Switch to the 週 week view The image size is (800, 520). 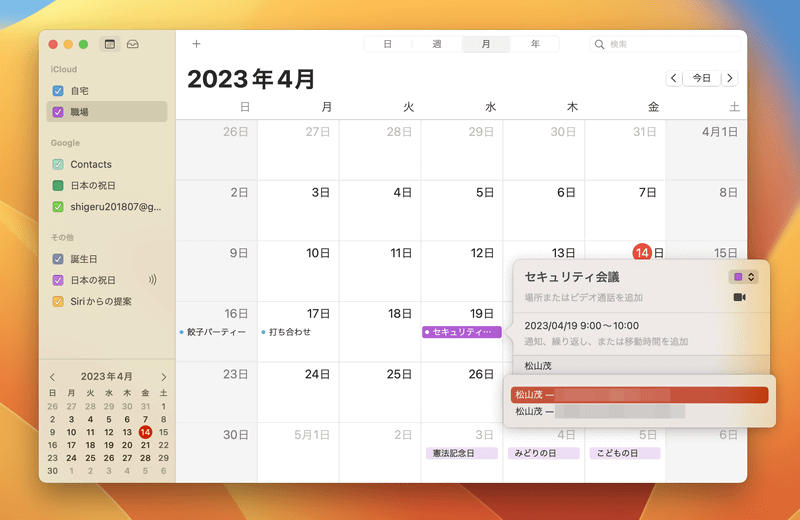coord(437,44)
